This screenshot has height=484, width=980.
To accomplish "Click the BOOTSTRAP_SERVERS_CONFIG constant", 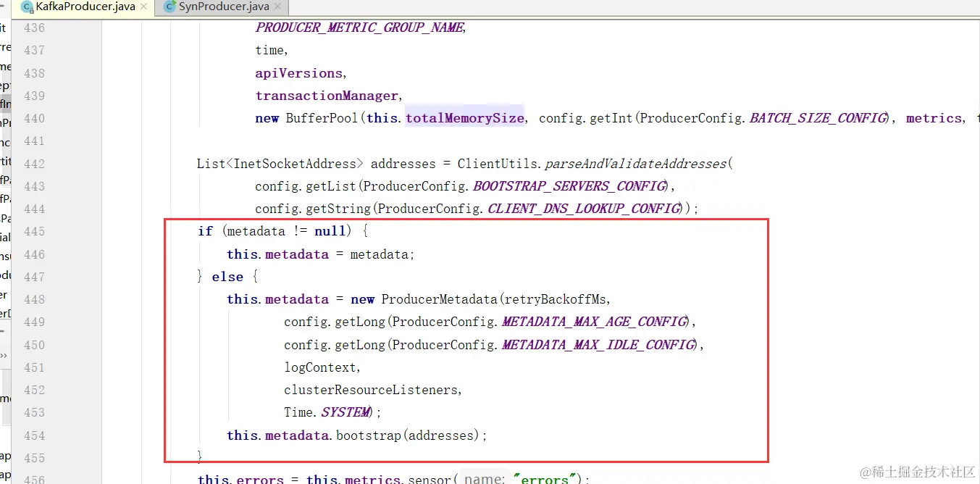I will tap(569, 186).
